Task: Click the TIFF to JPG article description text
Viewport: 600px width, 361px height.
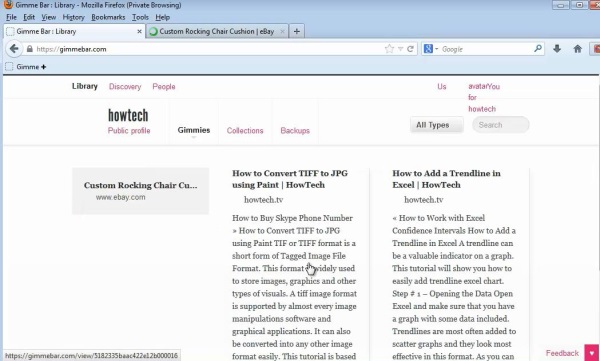Action: 294,287
